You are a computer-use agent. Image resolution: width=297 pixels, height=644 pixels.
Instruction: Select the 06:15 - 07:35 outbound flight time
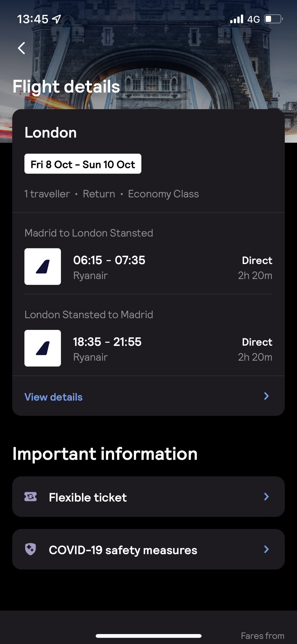click(109, 260)
